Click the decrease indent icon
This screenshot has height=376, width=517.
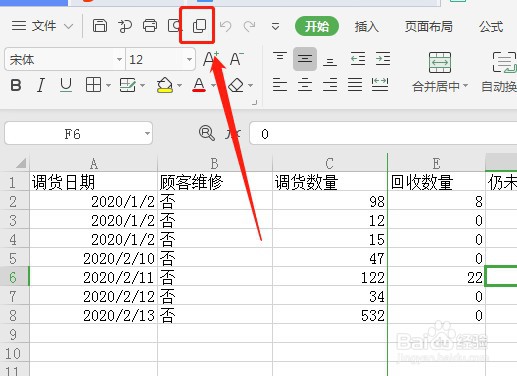coord(358,59)
